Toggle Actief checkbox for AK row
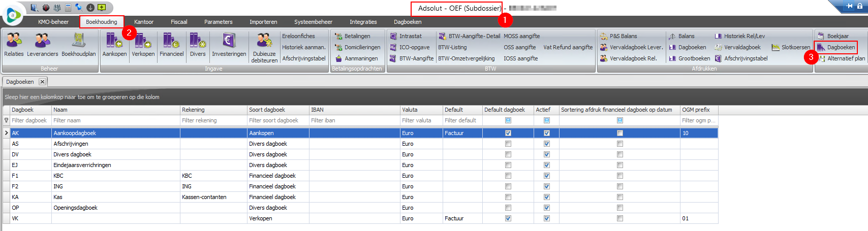868x231 pixels. (547, 133)
